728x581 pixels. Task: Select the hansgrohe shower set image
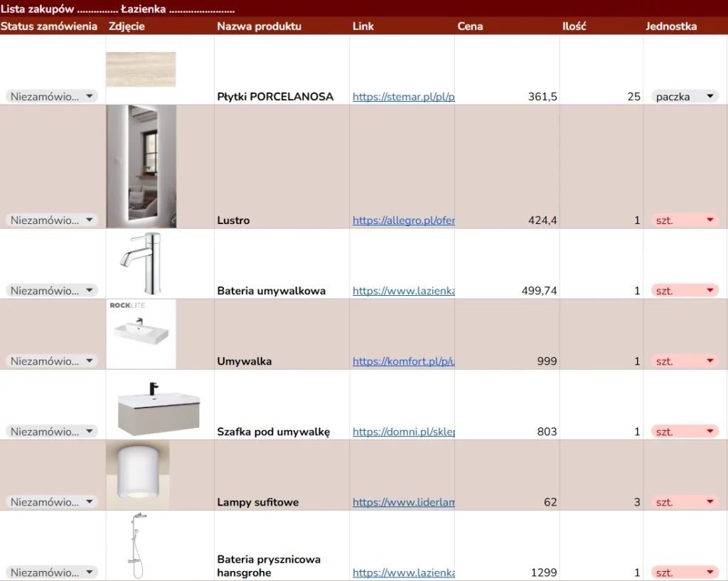pos(139,545)
